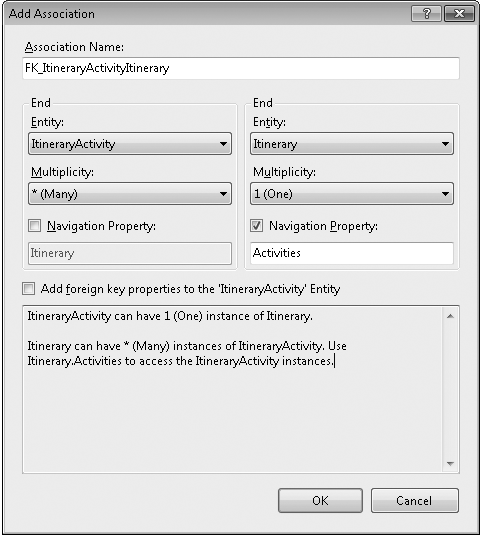Screen dimensions: 482x537
Task: Enable left end Navigation Property checkbox
Action: tap(35, 226)
